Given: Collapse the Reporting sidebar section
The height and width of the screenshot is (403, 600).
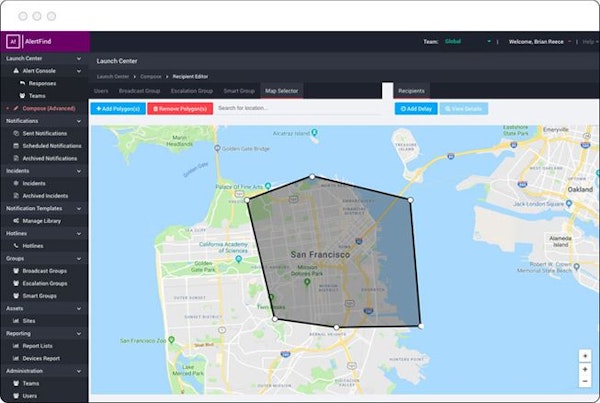Looking at the screenshot, I should pyautogui.click(x=78, y=334).
